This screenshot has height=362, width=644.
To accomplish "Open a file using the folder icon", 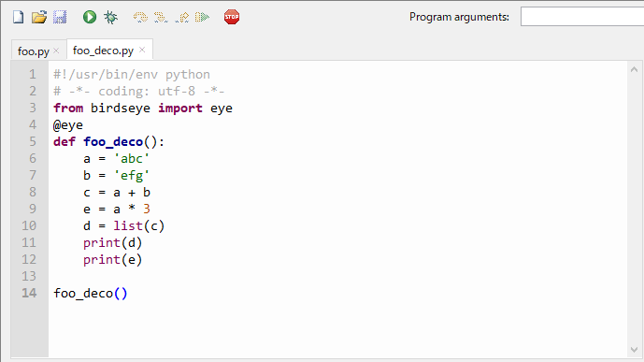I will coord(39,17).
